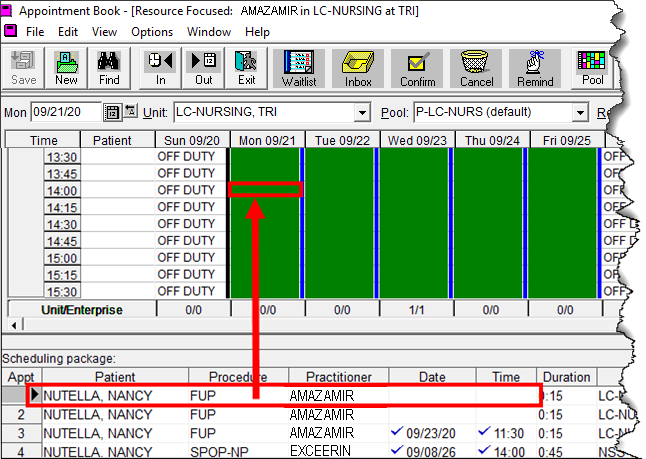Click the Wed 09/23 count 1/1
This screenshot has width=646, height=459.
(x=417, y=309)
